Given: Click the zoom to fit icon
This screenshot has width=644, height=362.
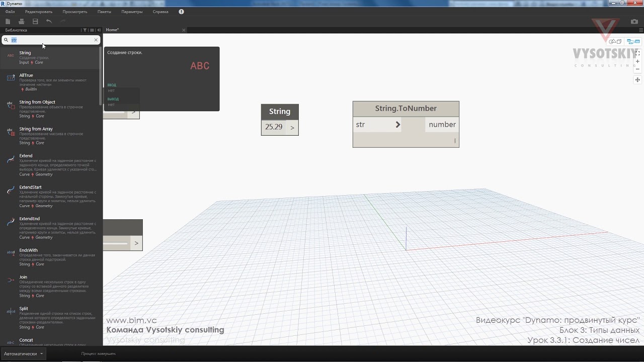Looking at the screenshot, I should (637, 53).
